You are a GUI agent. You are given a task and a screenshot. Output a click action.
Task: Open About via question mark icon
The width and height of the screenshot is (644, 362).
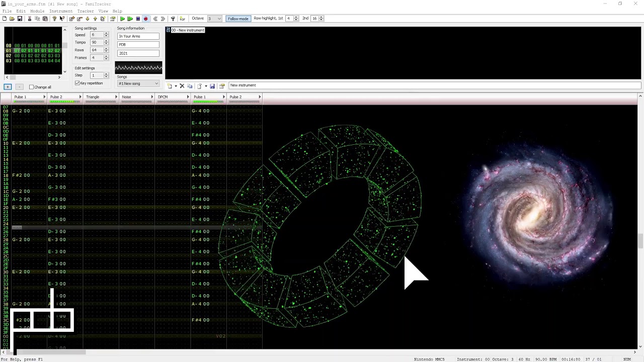tap(54, 19)
